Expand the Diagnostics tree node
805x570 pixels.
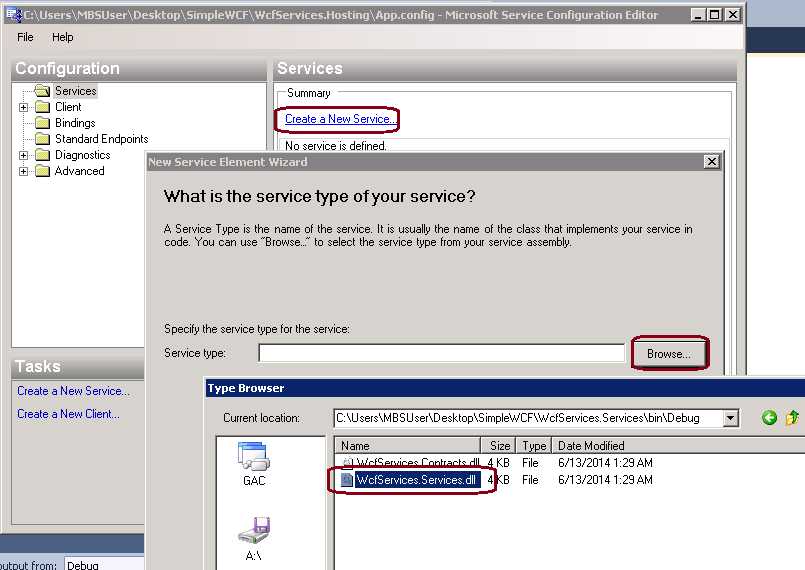[23, 155]
